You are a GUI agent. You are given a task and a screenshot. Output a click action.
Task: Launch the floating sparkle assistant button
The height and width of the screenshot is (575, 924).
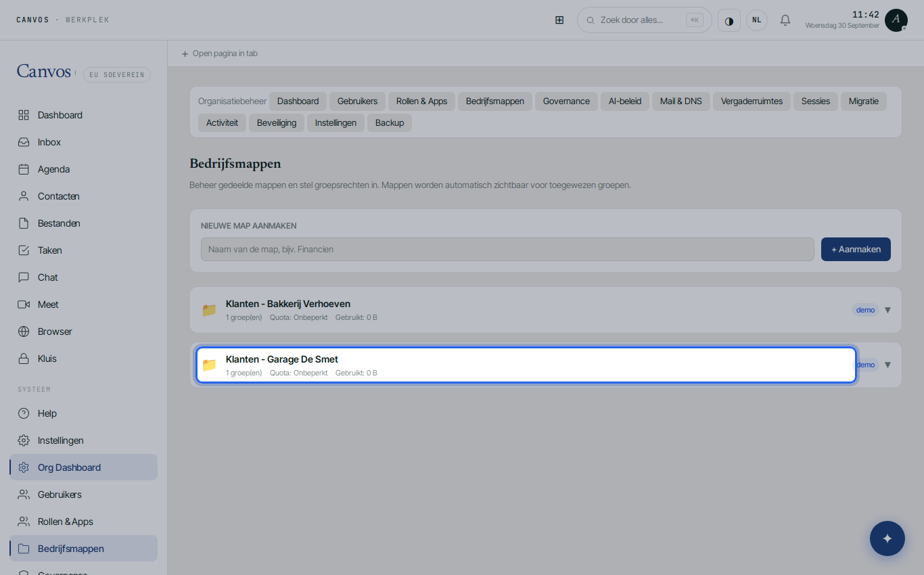[x=887, y=538]
